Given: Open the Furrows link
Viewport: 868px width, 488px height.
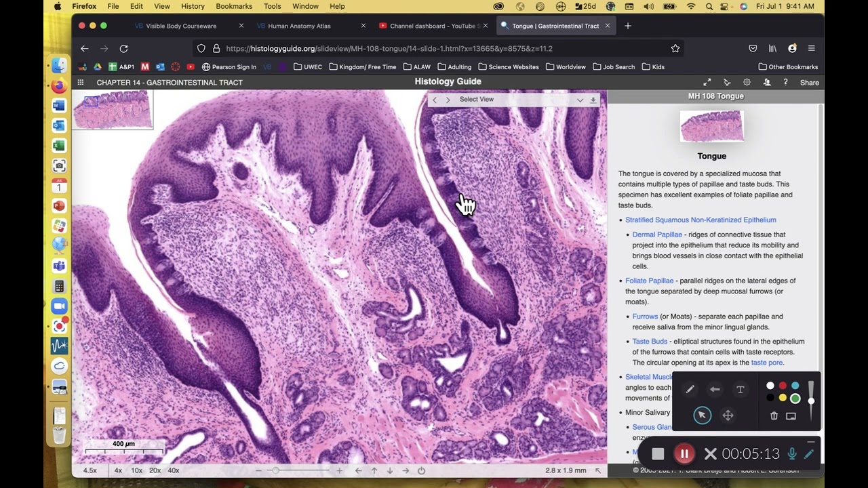Looking at the screenshot, I should click(645, 317).
